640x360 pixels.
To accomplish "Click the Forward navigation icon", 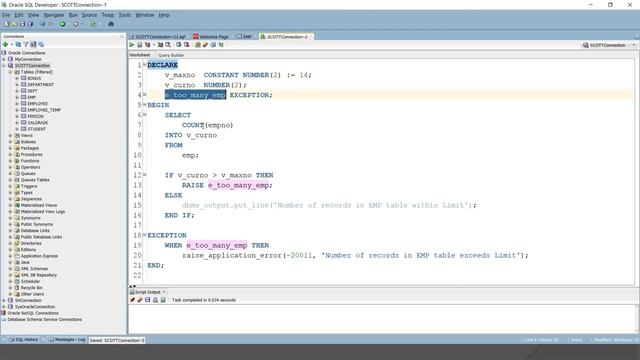I will [x=76, y=24].
